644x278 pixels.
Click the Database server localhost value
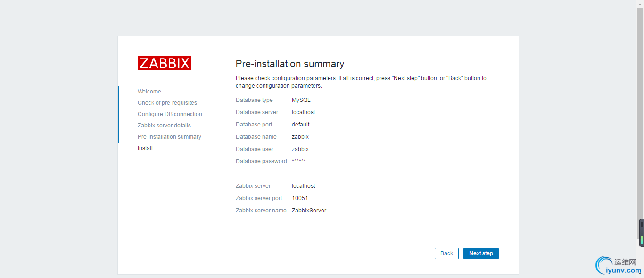pyautogui.click(x=304, y=112)
